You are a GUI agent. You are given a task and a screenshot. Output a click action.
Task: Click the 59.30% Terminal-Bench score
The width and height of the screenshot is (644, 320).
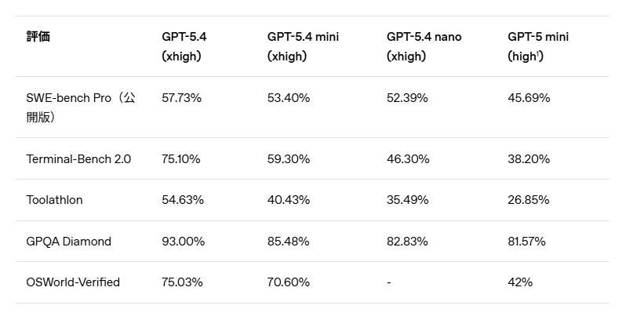[289, 159]
